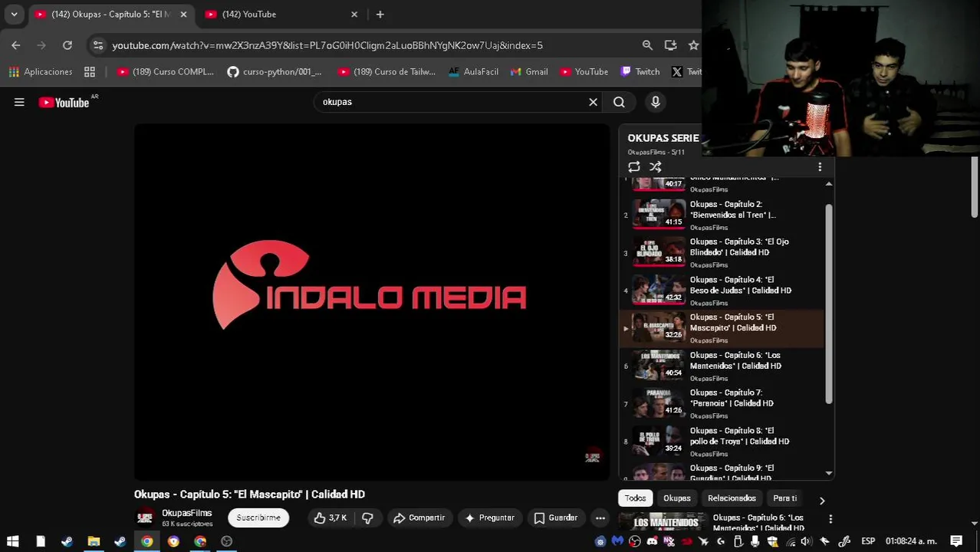Image resolution: width=980 pixels, height=552 pixels.
Task: Open tab groups grid icon in bookmarks bar
Action: pos(90,71)
